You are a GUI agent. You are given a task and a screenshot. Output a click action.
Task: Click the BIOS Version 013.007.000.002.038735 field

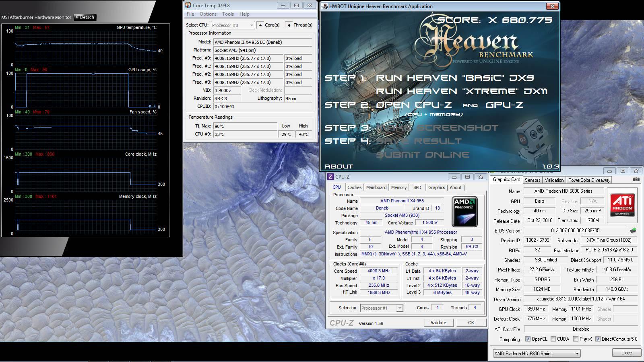(x=575, y=230)
